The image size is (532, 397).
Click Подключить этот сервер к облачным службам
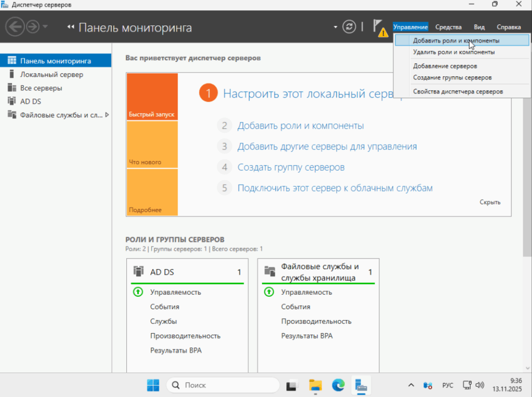point(335,188)
